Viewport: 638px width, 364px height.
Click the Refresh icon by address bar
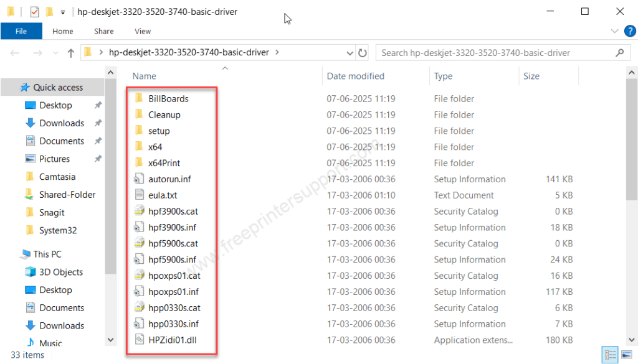pyautogui.click(x=362, y=53)
